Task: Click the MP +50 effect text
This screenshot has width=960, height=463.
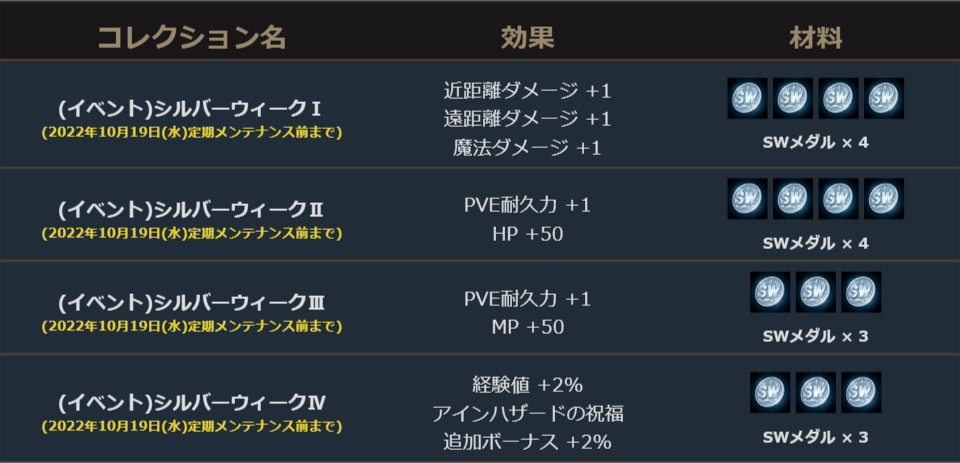Action: [x=527, y=327]
